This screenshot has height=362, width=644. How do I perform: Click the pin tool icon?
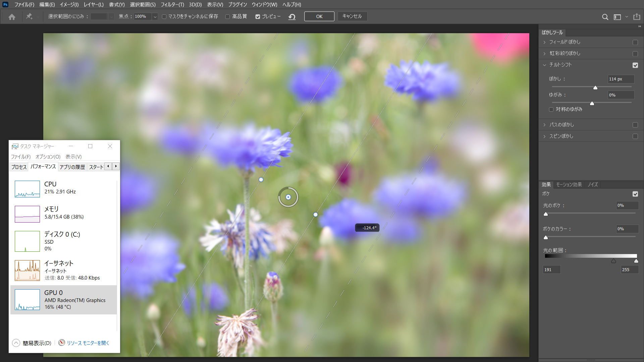(29, 16)
